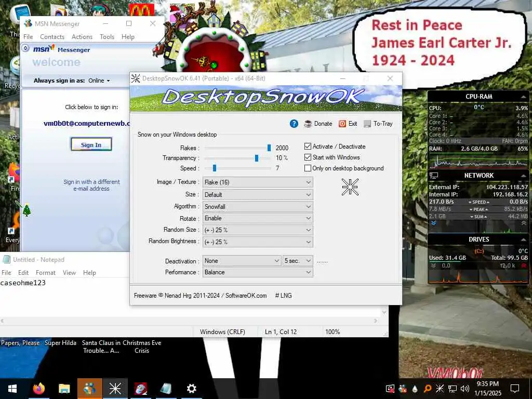
Task: Open the network tray icon
Action: point(453,389)
